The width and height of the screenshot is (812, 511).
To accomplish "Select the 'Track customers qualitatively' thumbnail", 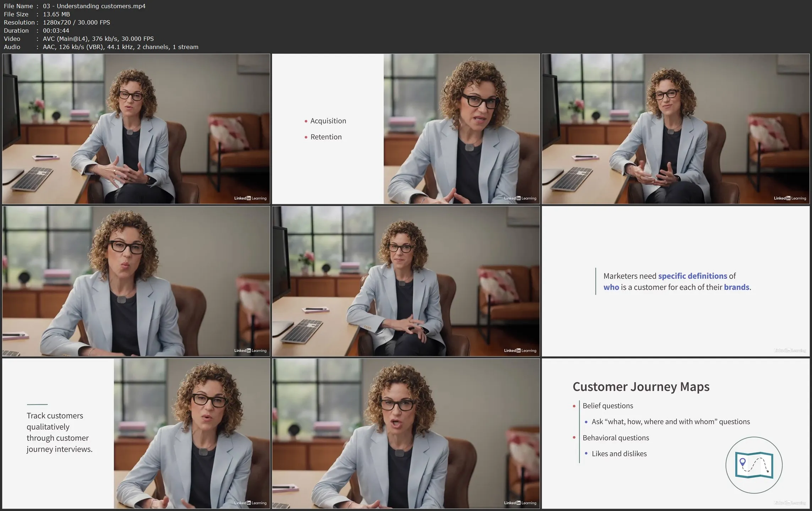I will [136, 433].
